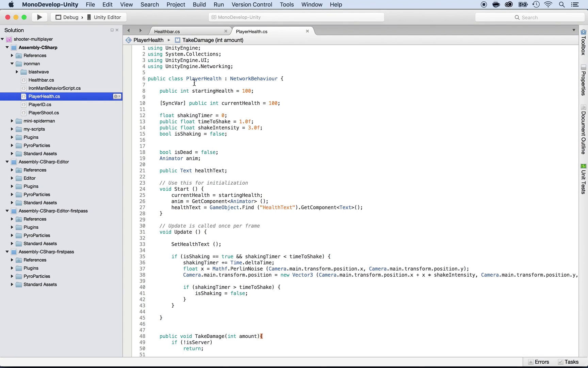Open the Tools menu
Viewport: 588px width, 368px height.
287,4
